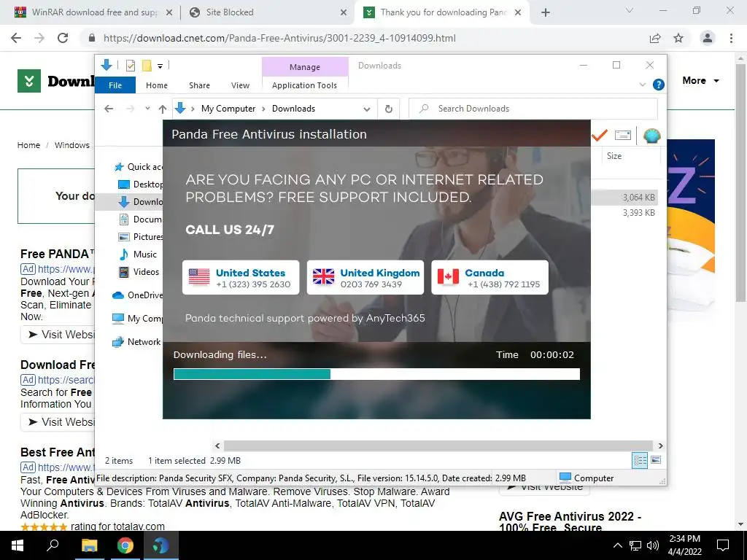747x560 pixels.
Task: Open the View ribbon tab
Action: click(240, 85)
